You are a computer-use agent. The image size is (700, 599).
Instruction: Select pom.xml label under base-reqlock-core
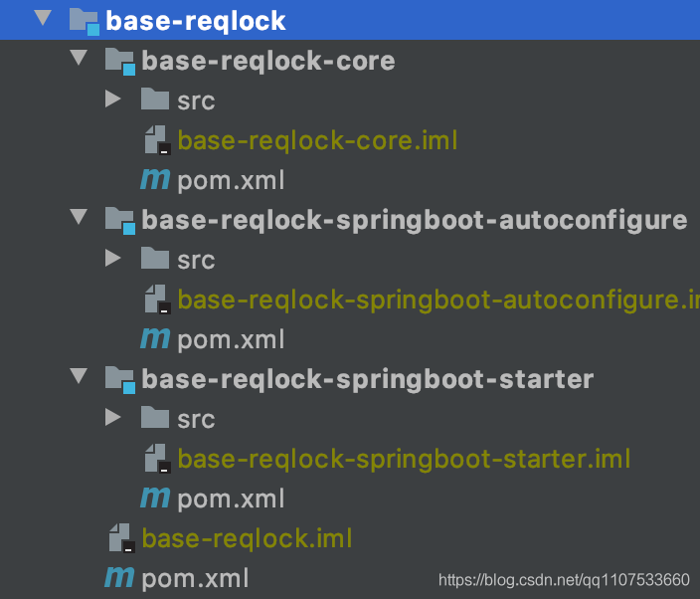pyautogui.click(x=231, y=180)
